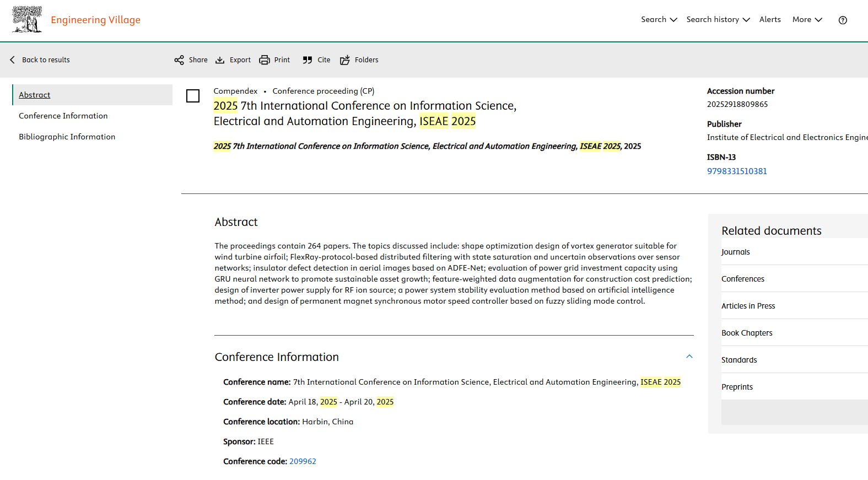Screen dimensions: 868x480
Task: Jump to Bibliographic Information section
Action: pyautogui.click(x=67, y=137)
